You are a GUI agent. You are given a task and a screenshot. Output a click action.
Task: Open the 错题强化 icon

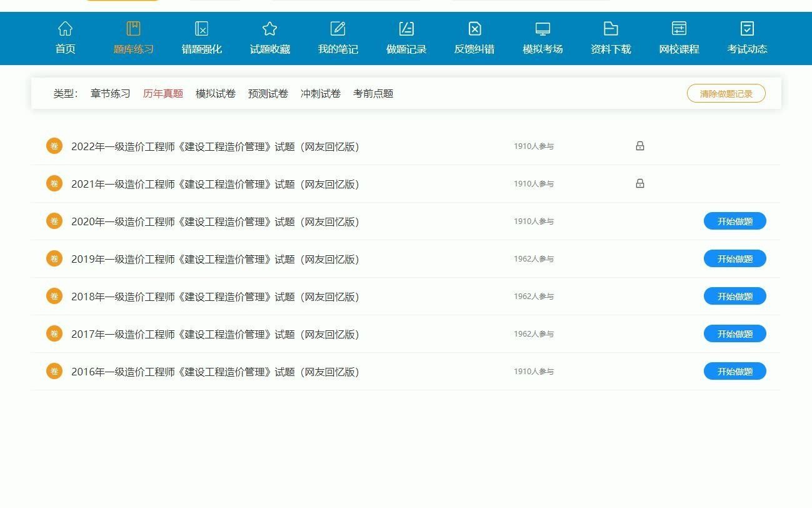tap(201, 28)
